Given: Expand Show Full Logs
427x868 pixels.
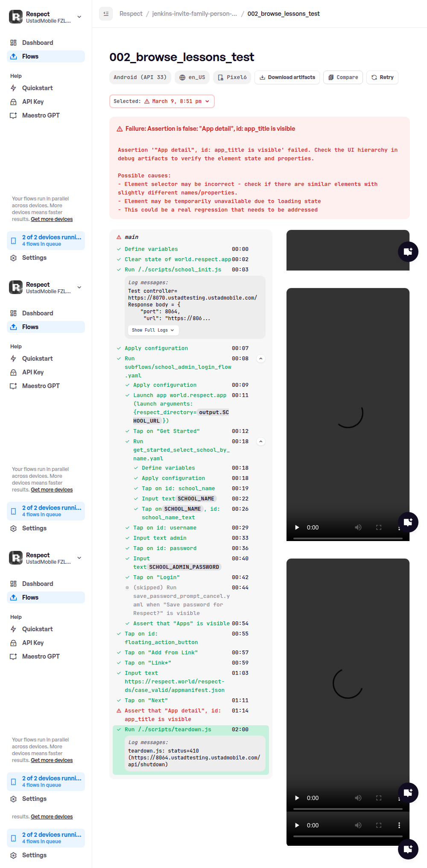Looking at the screenshot, I should [153, 330].
